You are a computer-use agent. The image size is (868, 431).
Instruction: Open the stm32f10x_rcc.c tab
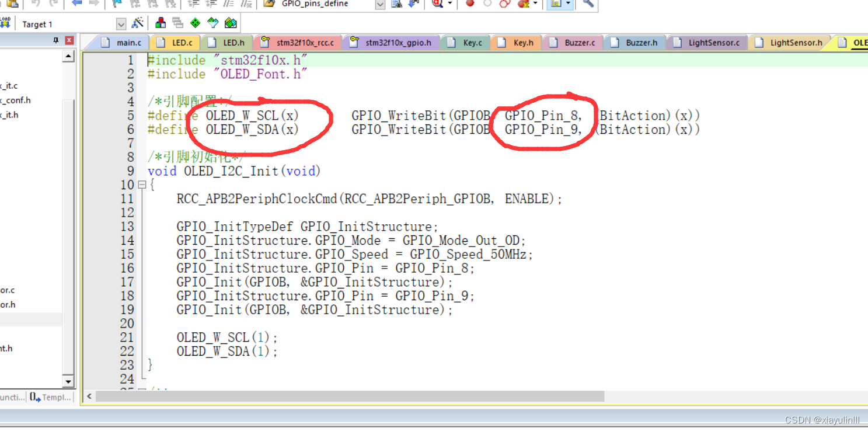pos(298,43)
